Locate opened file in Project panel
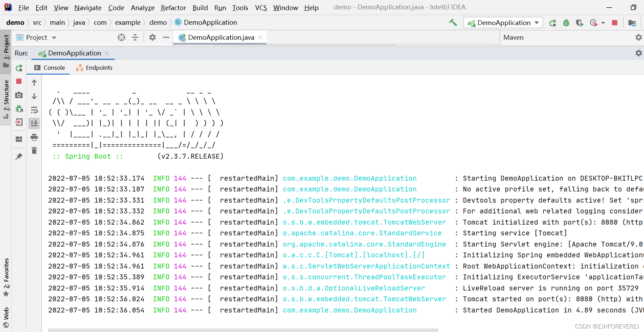644x332 pixels. point(121,37)
